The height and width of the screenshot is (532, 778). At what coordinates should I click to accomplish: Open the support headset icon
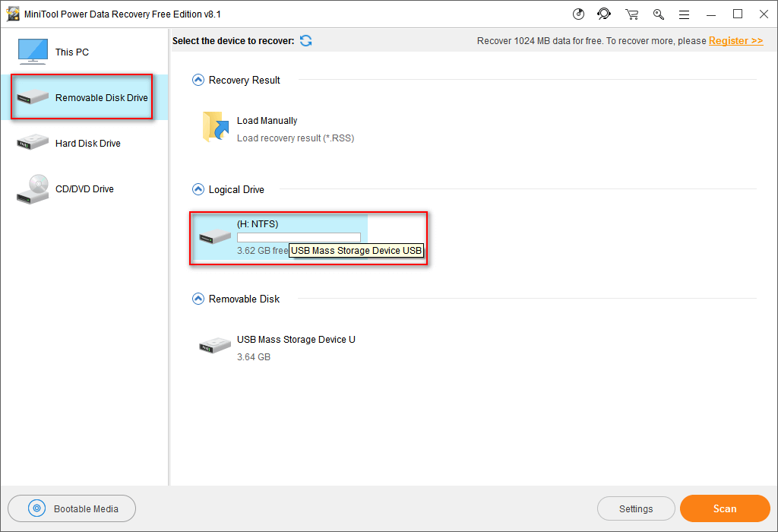point(604,14)
